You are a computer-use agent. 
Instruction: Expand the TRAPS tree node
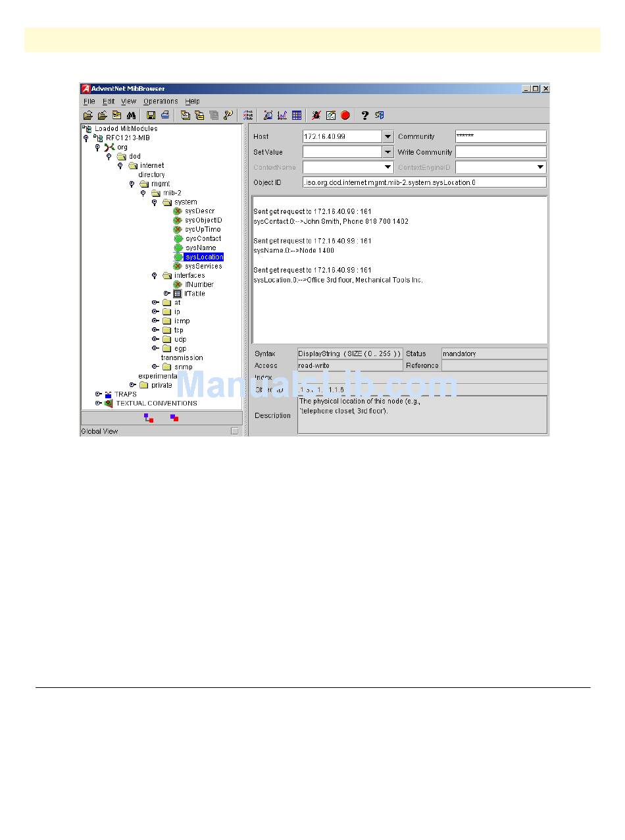[99, 394]
